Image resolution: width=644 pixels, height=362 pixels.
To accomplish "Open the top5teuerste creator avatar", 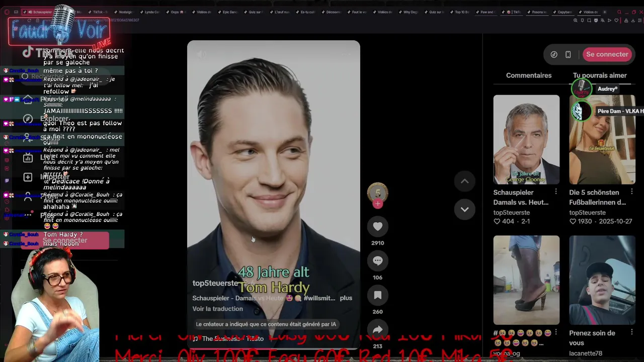I will (378, 193).
